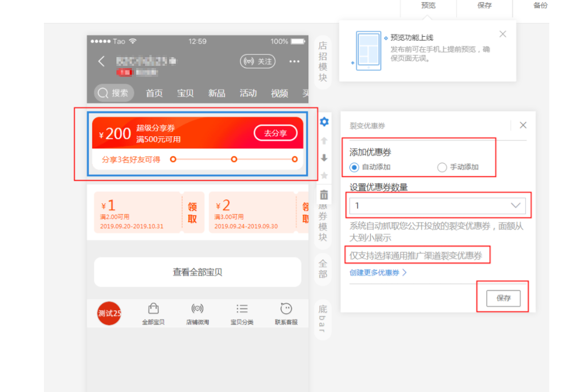This screenshot has height=392, width=568.
Task: Open the 预览 tab at top
Action: (x=428, y=5)
